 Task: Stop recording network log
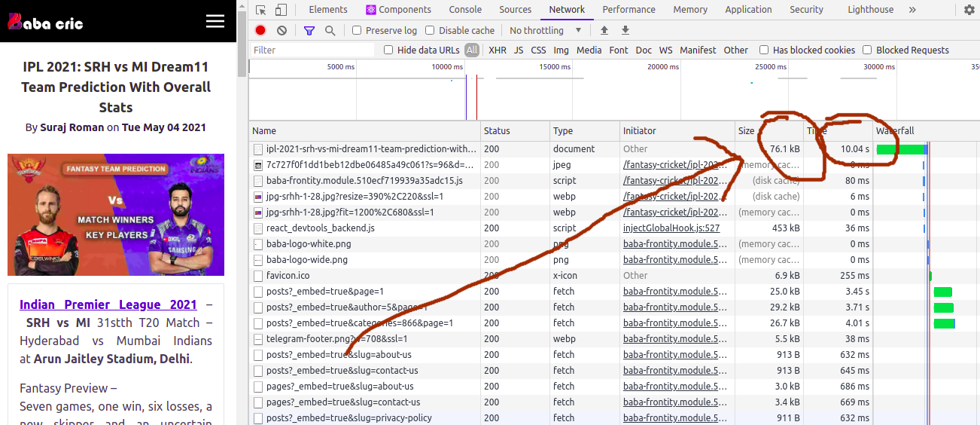click(x=260, y=31)
